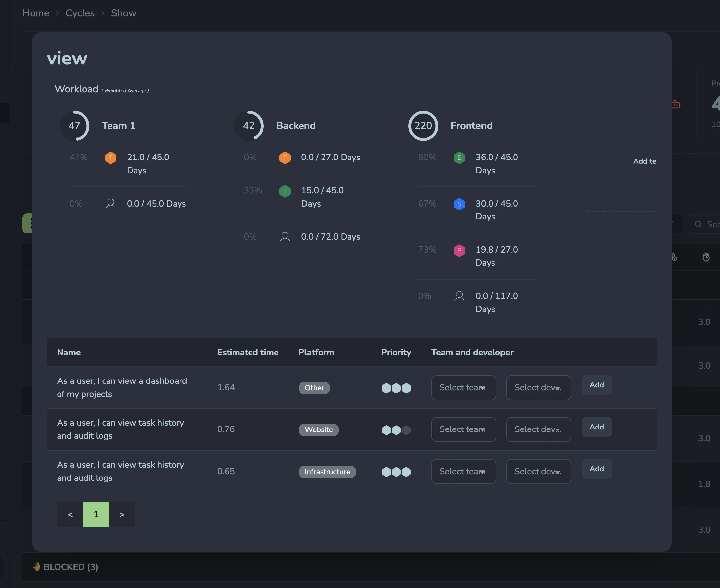
Task: Open Select dev dropdown for Website story
Action: click(538, 429)
